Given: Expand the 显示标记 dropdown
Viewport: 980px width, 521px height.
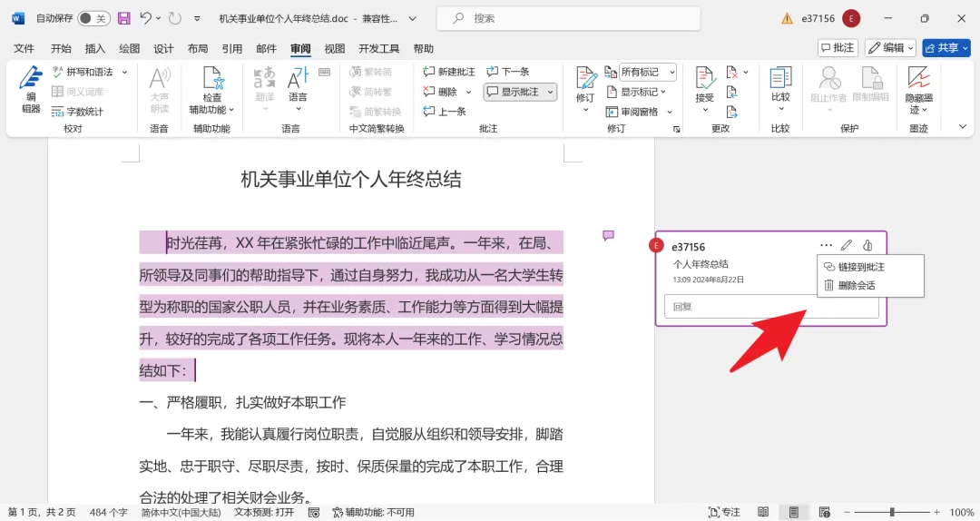Looking at the screenshot, I should tap(636, 92).
